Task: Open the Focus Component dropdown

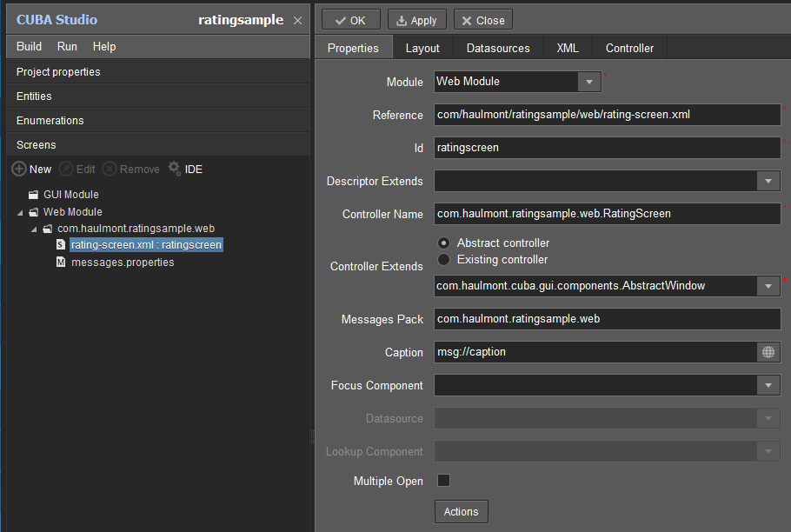Action: tap(768, 385)
